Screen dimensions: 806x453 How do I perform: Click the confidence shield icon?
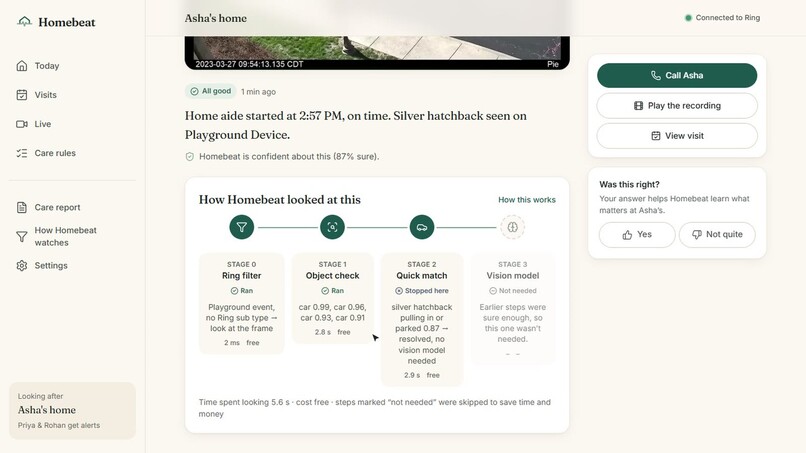coord(190,156)
